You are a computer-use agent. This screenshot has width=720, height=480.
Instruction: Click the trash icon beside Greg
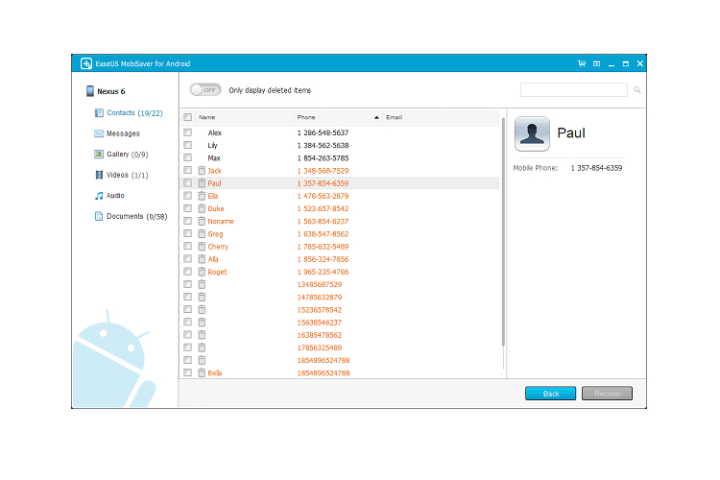coord(202,234)
